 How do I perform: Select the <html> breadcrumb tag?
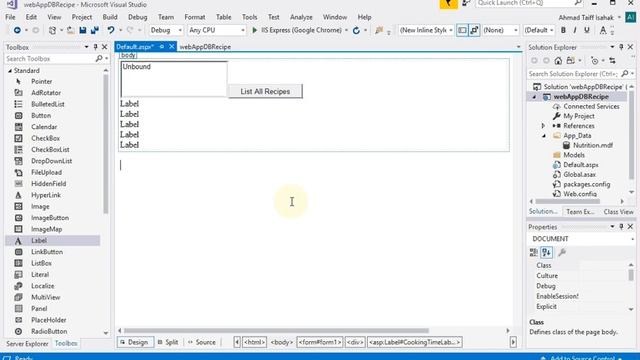click(x=254, y=342)
